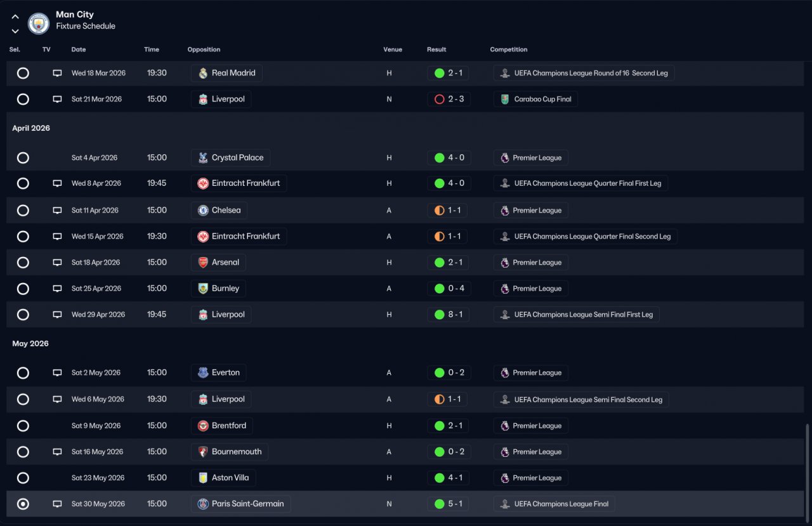812x526 pixels.
Task: Click the Burnley club crest icon
Action: (203, 289)
